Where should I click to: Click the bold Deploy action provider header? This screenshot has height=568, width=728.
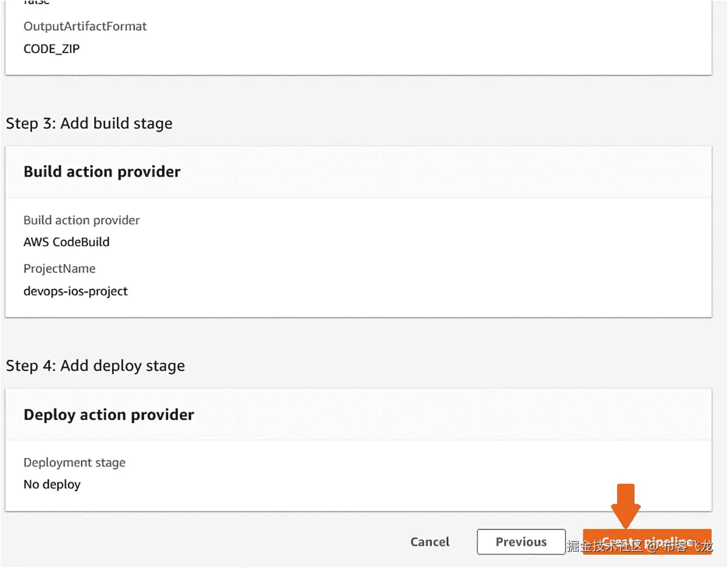(x=109, y=415)
